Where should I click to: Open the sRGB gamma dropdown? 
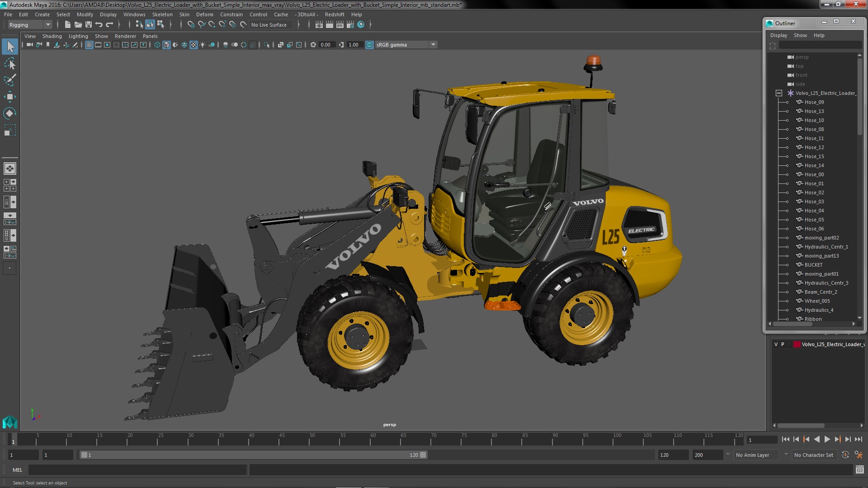[x=406, y=45]
